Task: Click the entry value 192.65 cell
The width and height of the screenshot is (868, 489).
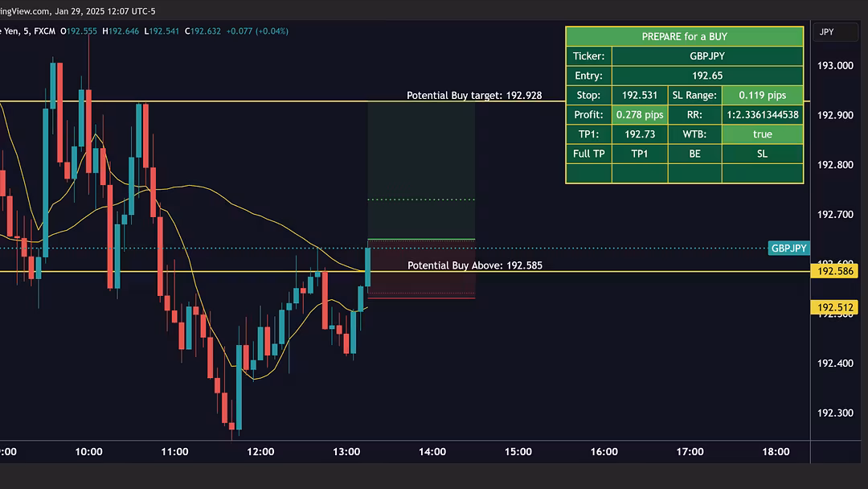Action: tap(706, 76)
